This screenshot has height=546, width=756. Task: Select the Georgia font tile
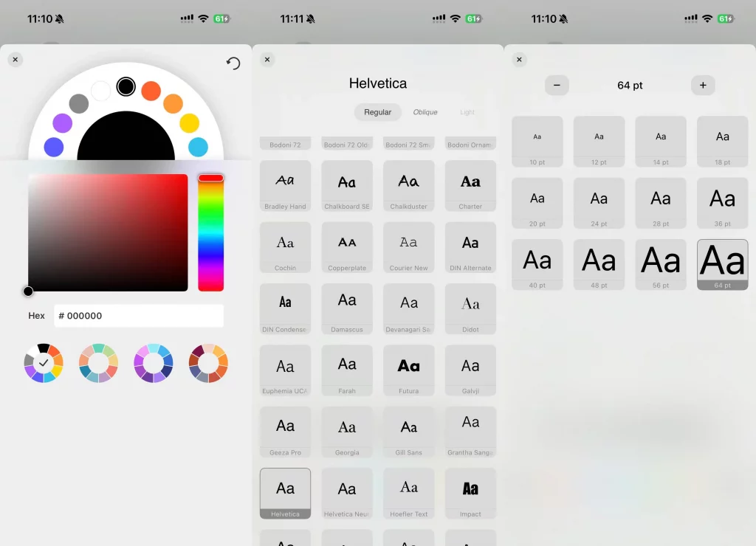click(347, 432)
